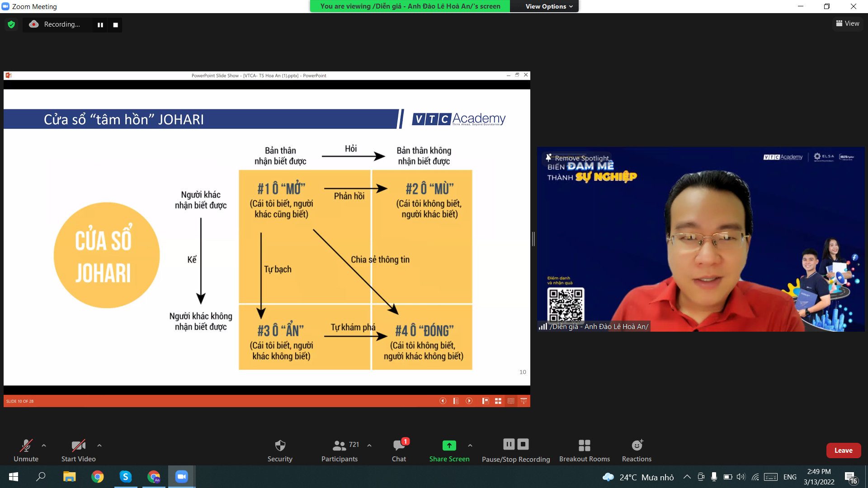Click the green Share Screen icon
The height and width of the screenshot is (488, 868).
point(449,446)
